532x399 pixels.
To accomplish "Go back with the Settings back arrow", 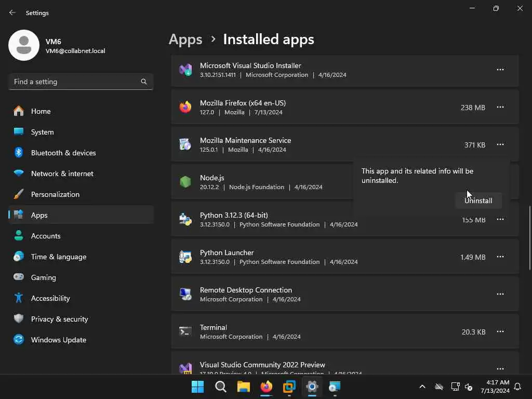I will pos(12,12).
